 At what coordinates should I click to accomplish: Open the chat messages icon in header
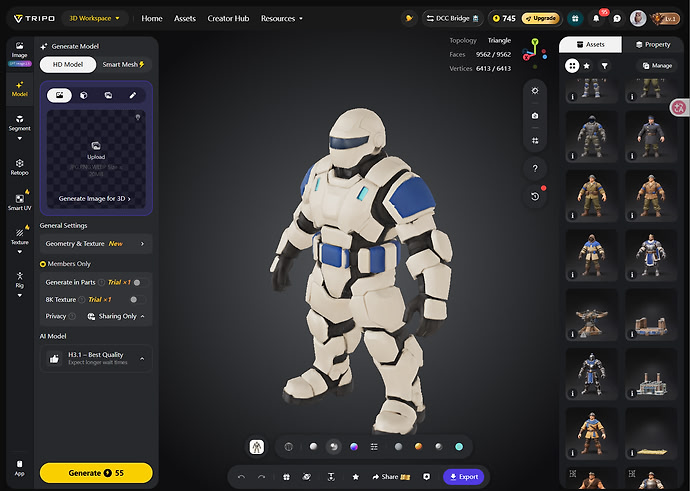pyautogui.click(x=617, y=18)
